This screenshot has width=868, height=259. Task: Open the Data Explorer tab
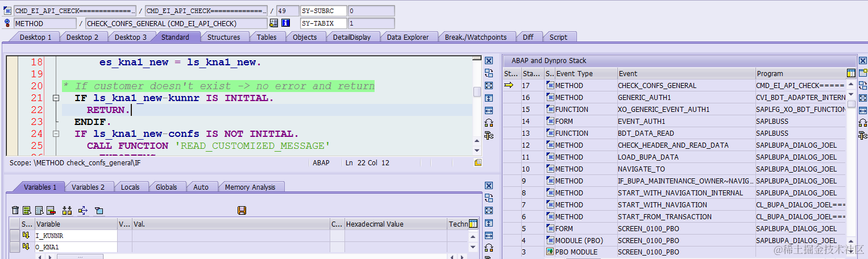pyautogui.click(x=408, y=37)
